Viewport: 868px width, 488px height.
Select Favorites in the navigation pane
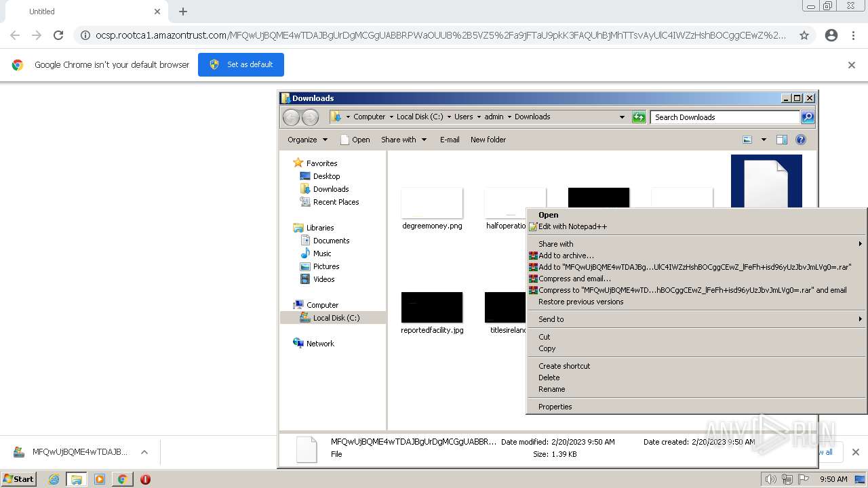click(x=321, y=163)
